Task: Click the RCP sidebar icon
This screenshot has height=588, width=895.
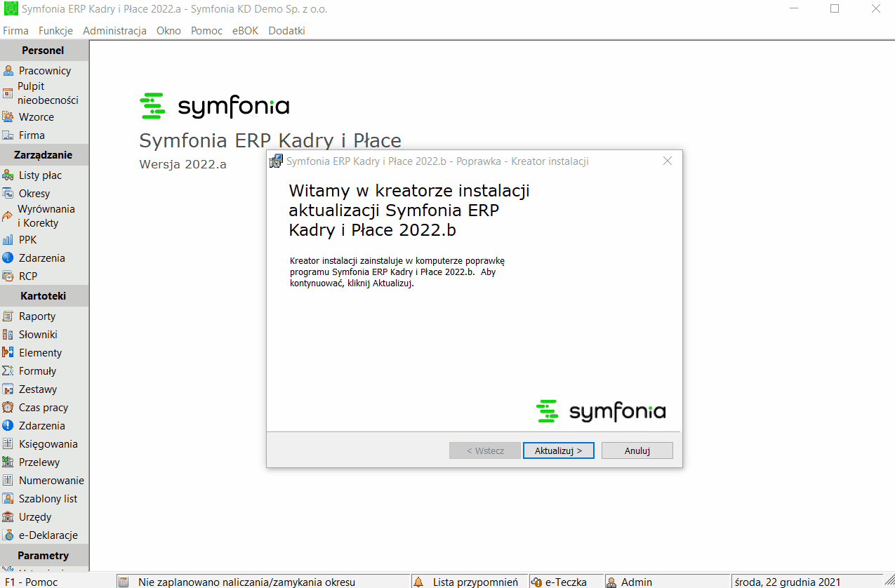Action: point(8,276)
